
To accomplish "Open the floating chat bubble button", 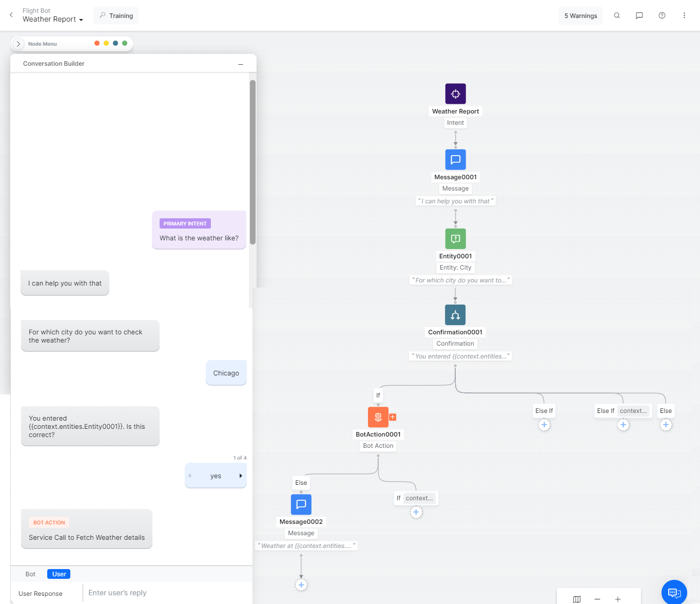I will [x=674, y=592].
